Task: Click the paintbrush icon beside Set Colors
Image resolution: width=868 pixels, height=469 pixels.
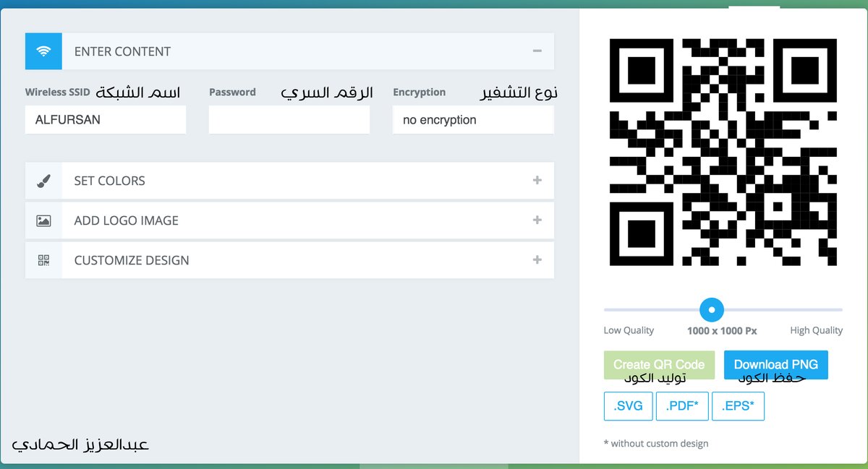Action: [43, 181]
